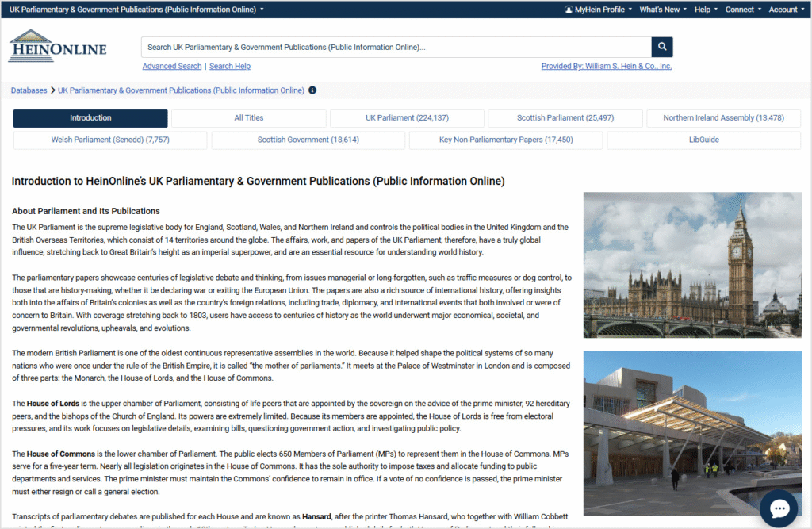Switch to the All Titles tab
This screenshot has height=529, width=812.
(x=248, y=118)
